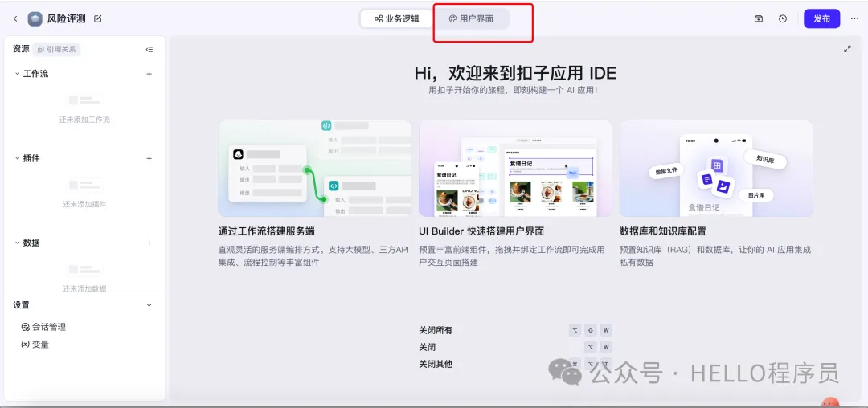Viewport: 868px width, 408px height.
Task: Open the 数据库和知识库配置 card image
Action: pyautogui.click(x=716, y=169)
